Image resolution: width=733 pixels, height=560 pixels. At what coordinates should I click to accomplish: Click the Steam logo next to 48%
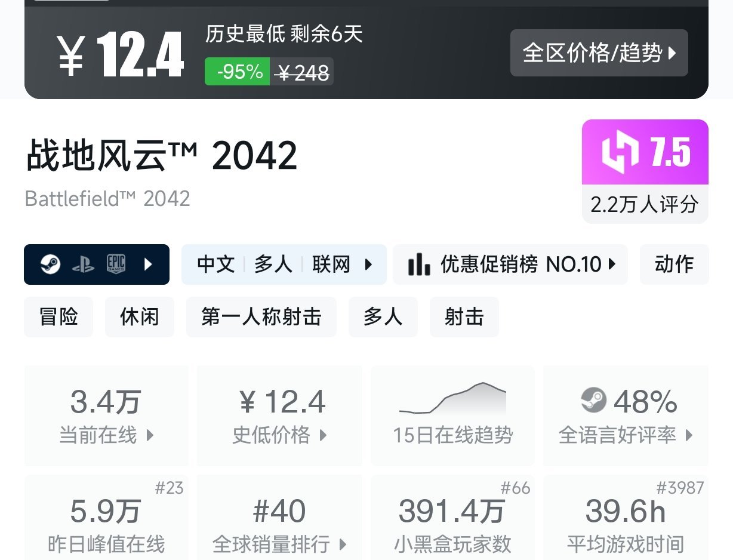(x=593, y=401)
